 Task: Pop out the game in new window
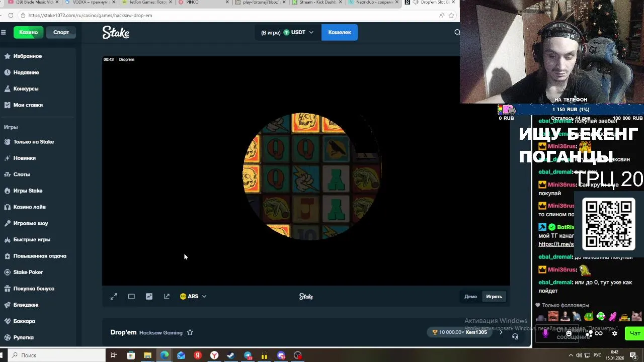167,297
